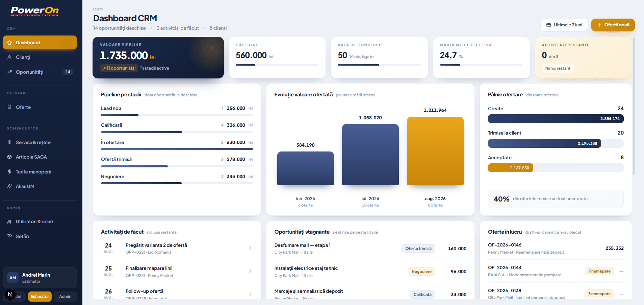The height and width of the screenshot is (305, 644).
Task: Click the 14 count badge on Oportunități
Action: 68,72
